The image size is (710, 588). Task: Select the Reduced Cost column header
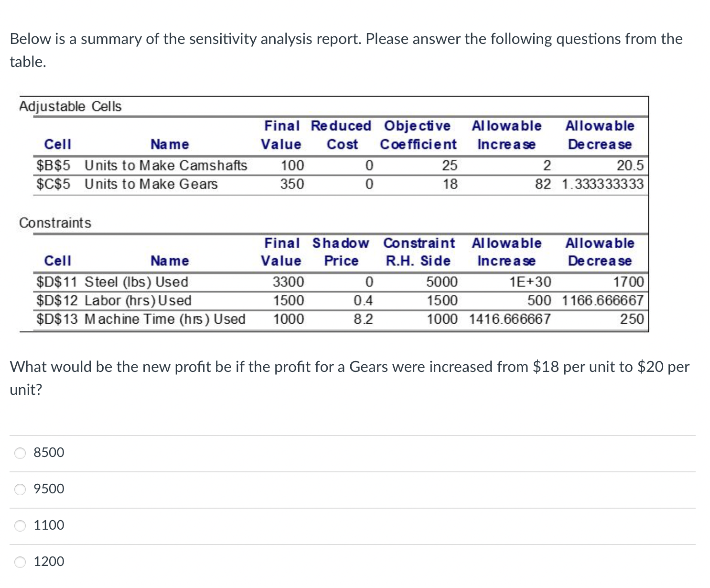tap(341, 135)
